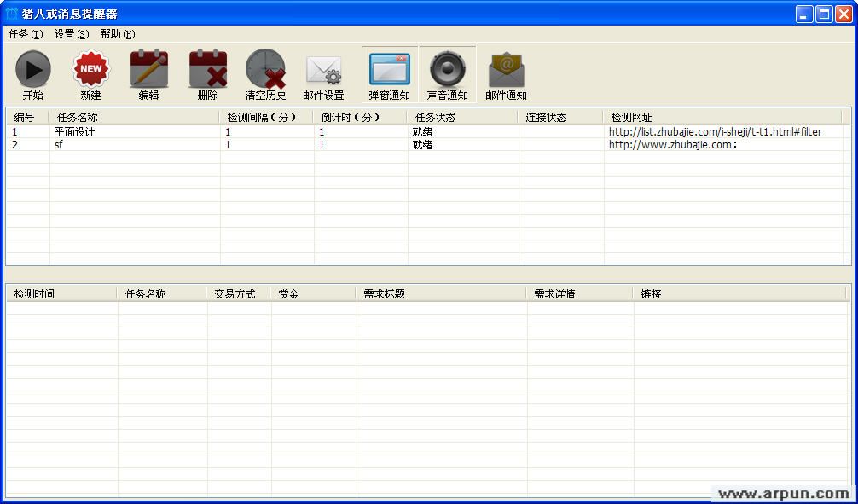Open 邮件设置 mail settings icon

(323, 70)
